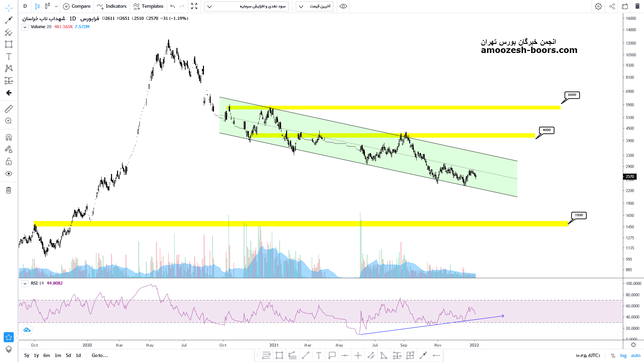Viewport: 644px width, 362px height.
Task: Open chart settings gear icon
Action: 598,6
